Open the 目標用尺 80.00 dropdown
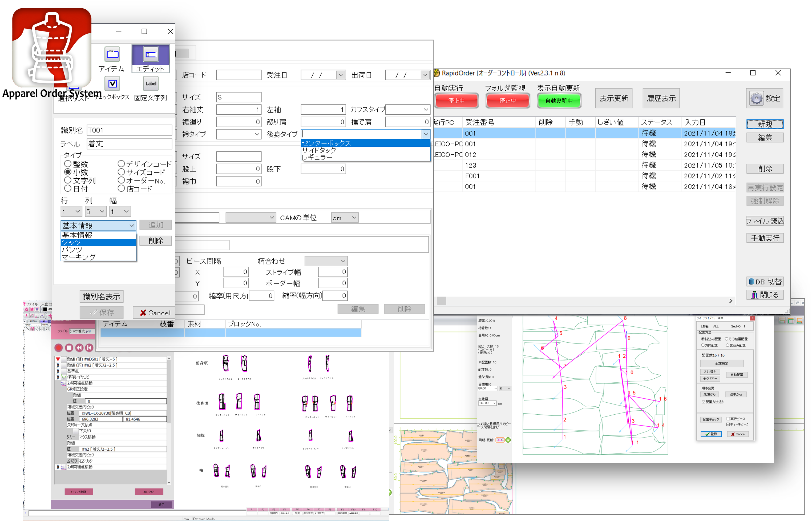812x521 pixels. 496,388
